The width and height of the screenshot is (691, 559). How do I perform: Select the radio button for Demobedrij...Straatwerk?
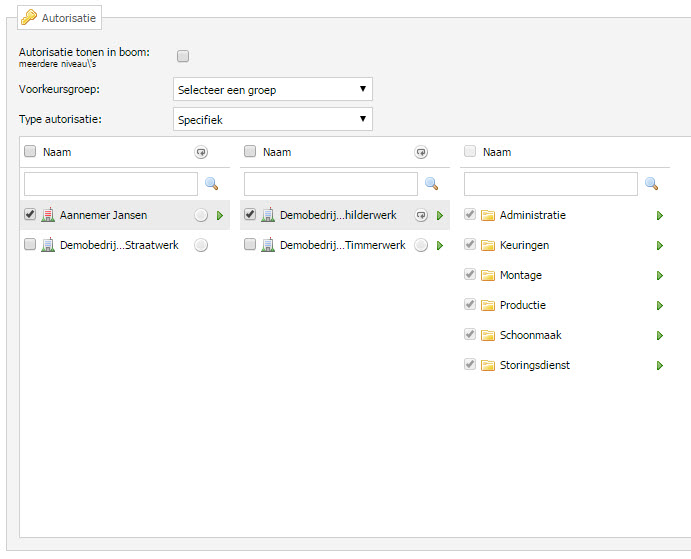click(x=201, y=245)
